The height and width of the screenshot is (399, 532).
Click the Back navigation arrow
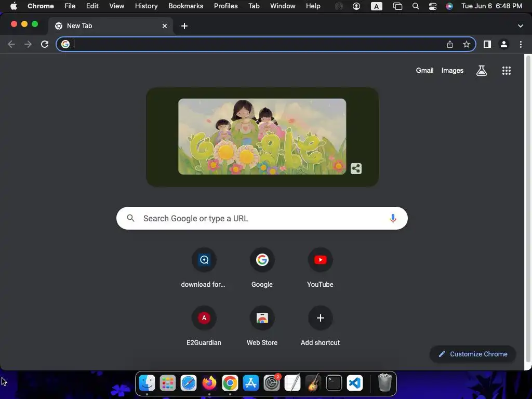11,44
